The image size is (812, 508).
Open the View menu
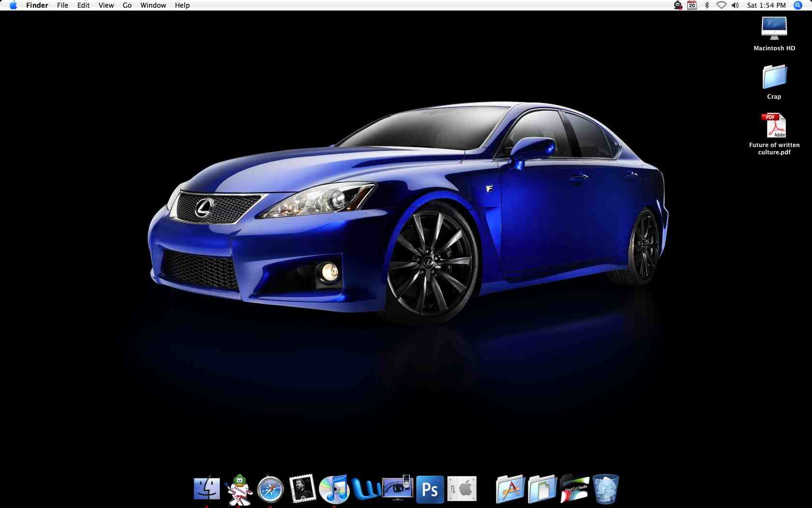pos(106,5)
